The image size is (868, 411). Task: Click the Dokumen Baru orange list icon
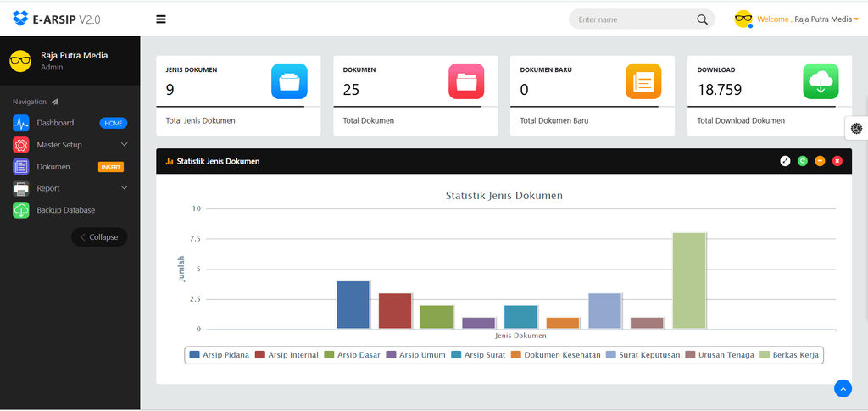pos(643,81)
